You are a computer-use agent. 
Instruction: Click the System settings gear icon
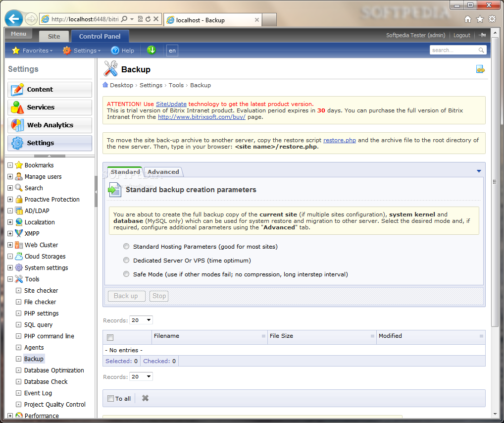point(19,267)
